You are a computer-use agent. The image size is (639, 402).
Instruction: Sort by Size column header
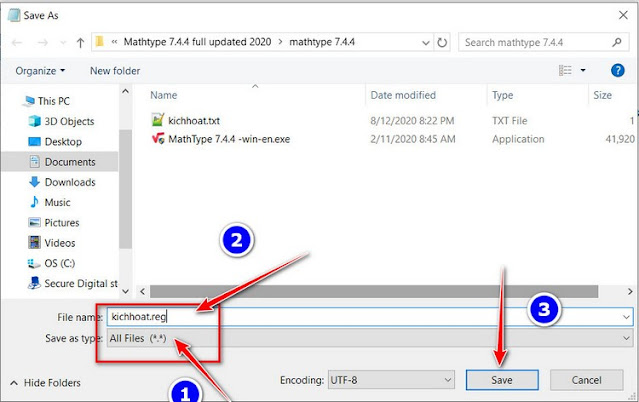point(602,95)
